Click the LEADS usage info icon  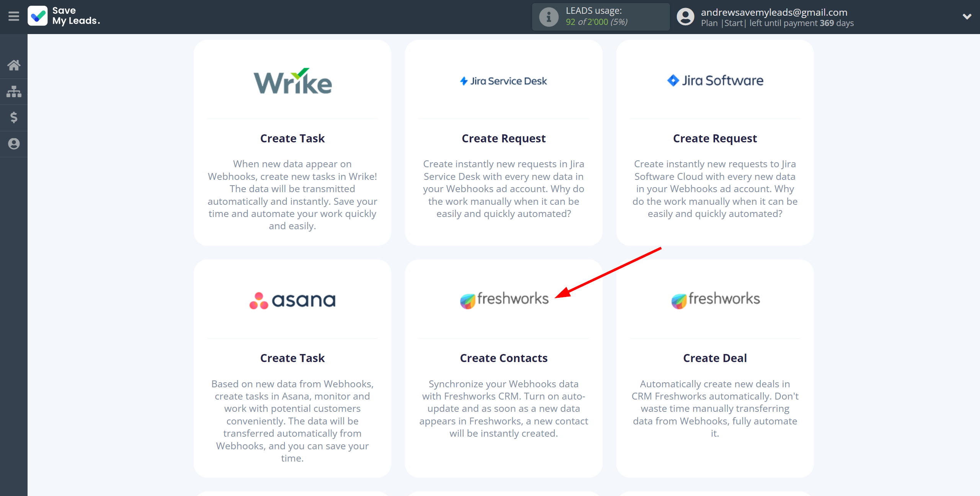point(549,17)
